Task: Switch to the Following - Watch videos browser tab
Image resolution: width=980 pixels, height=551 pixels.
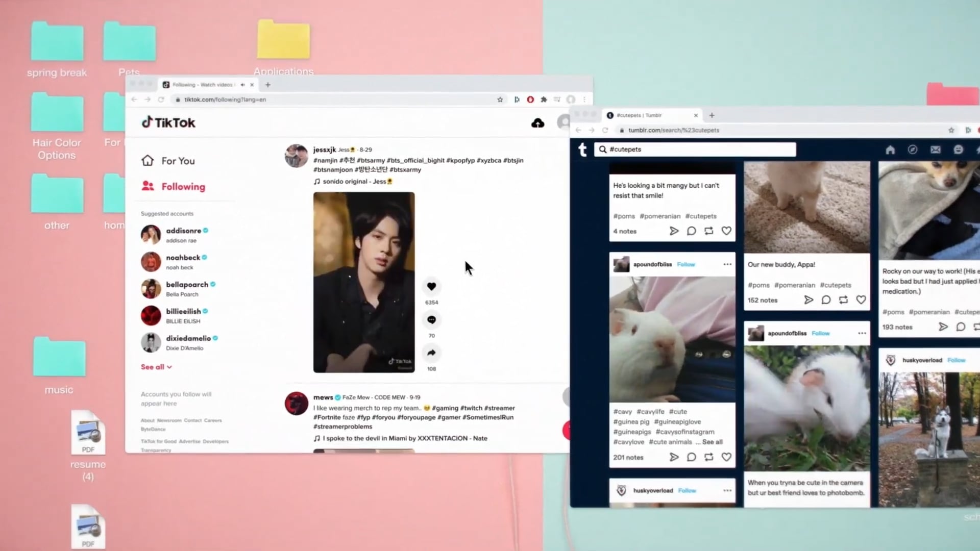Action: (x=208, y=85)
